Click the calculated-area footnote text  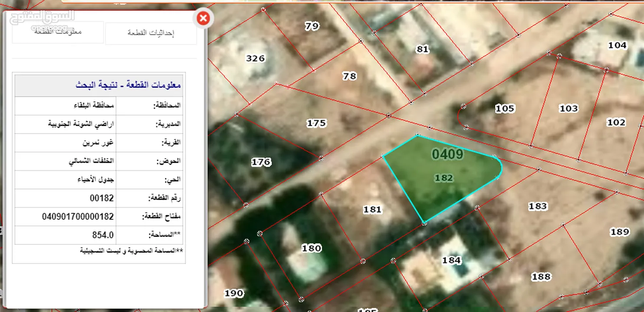click(x=131, y=251)
